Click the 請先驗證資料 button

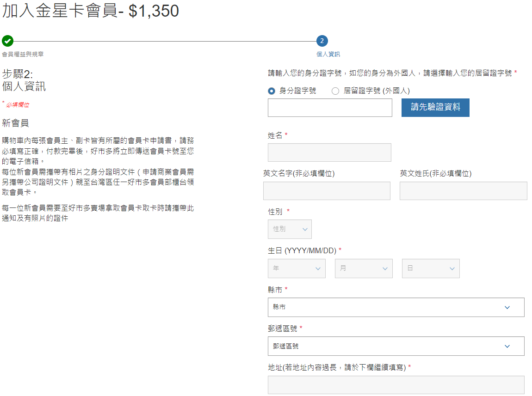coord(435,108)
